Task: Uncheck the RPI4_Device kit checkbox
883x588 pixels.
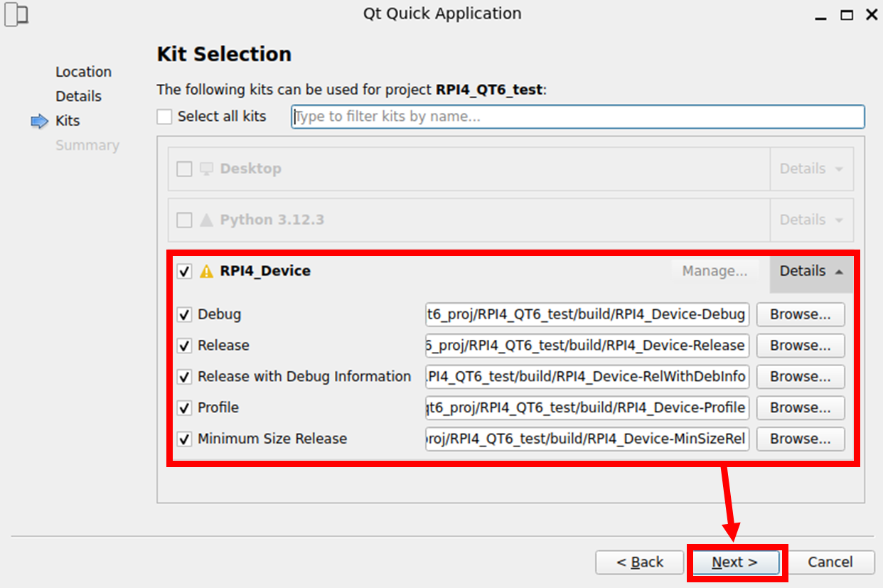Action: pos(184,272)
